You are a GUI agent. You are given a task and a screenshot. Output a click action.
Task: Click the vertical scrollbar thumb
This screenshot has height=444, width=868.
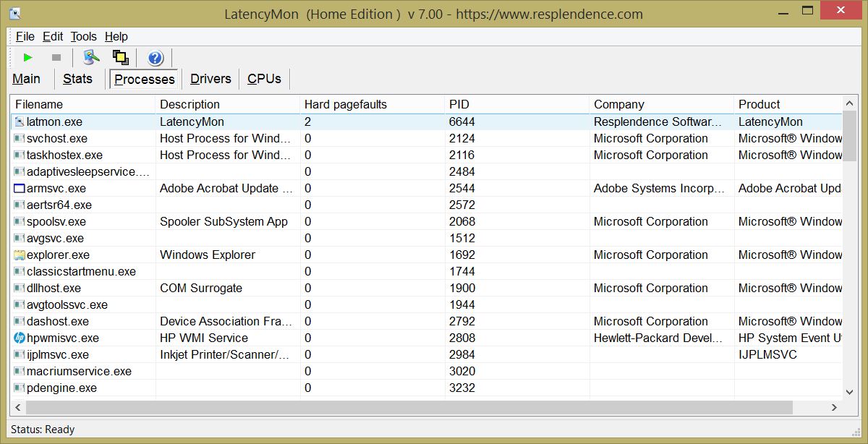click(850, 135)
